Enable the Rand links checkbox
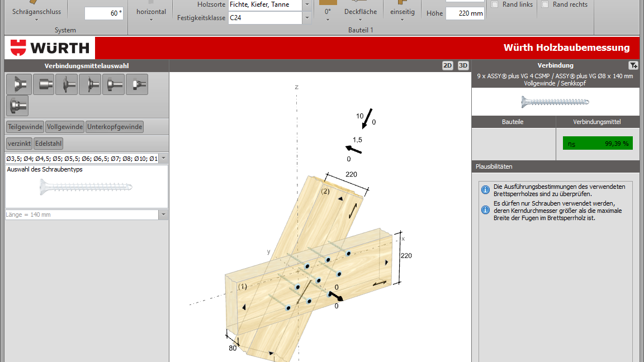 495,4
